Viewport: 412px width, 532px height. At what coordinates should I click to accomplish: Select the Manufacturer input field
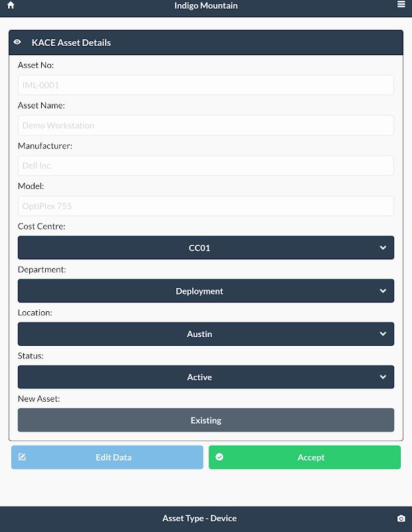click(x=205, y=166)
